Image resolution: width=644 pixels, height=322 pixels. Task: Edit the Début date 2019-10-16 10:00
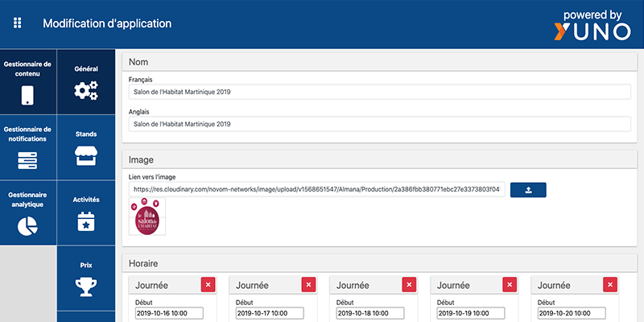pyautogui.click(x=170, y=314)
